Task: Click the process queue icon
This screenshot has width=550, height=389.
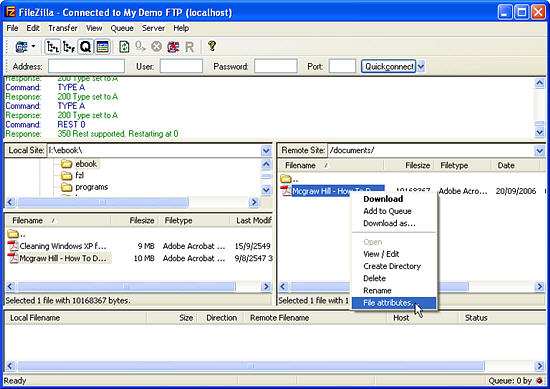Action: (140, 47)
